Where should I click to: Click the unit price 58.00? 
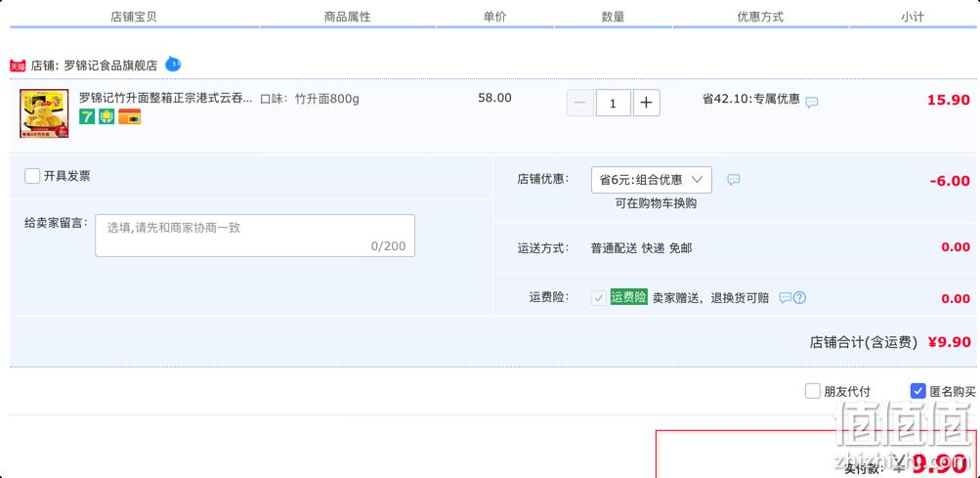pyautogui.click(x=495, y=98)
